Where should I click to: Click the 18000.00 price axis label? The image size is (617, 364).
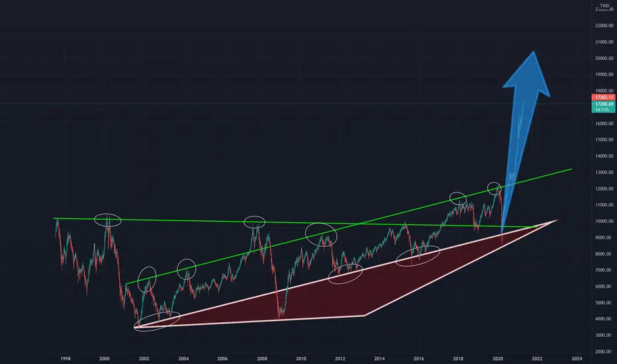(x=604, y=91)
